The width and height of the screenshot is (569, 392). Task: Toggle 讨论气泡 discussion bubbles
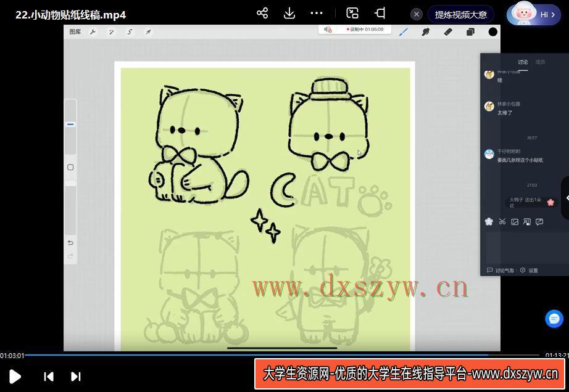[x=500, y=270]
